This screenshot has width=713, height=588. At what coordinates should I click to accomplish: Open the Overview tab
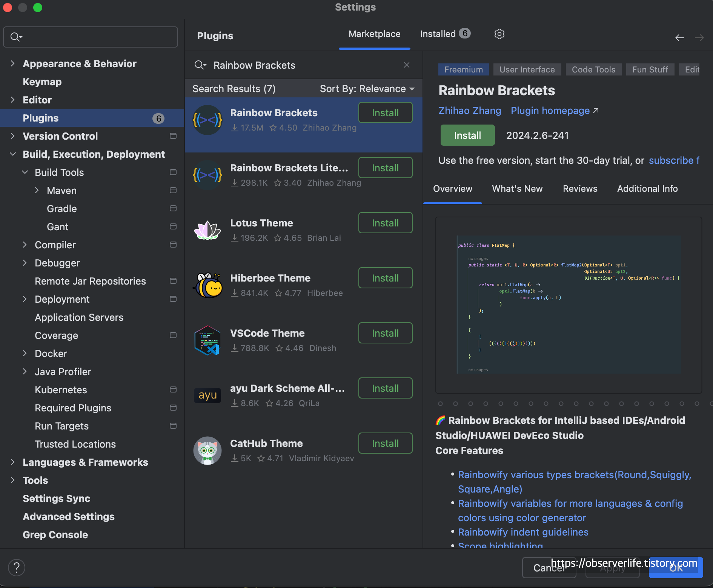(453, 189)
